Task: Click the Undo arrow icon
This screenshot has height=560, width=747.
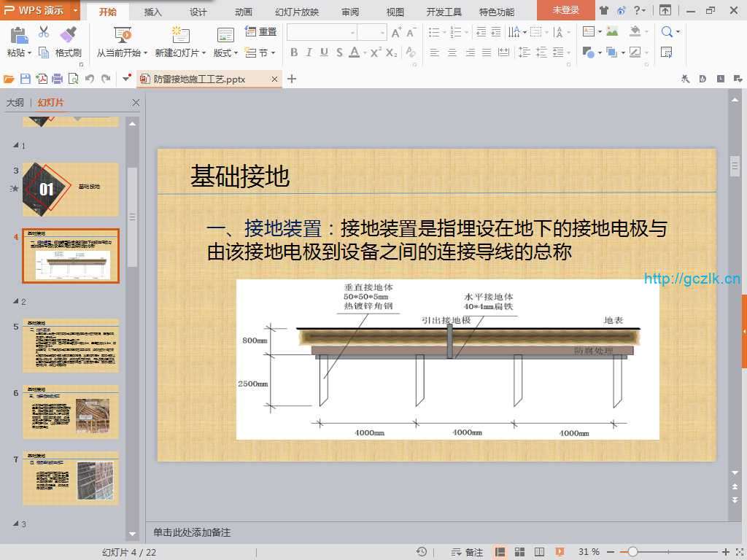Action: click(x=89, y=79)
